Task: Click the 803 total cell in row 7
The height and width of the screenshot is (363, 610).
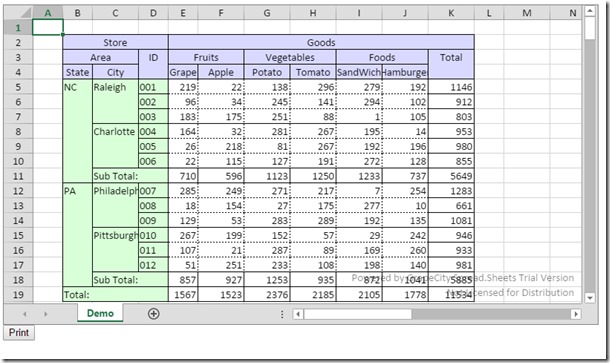Action: click(451, 116)
